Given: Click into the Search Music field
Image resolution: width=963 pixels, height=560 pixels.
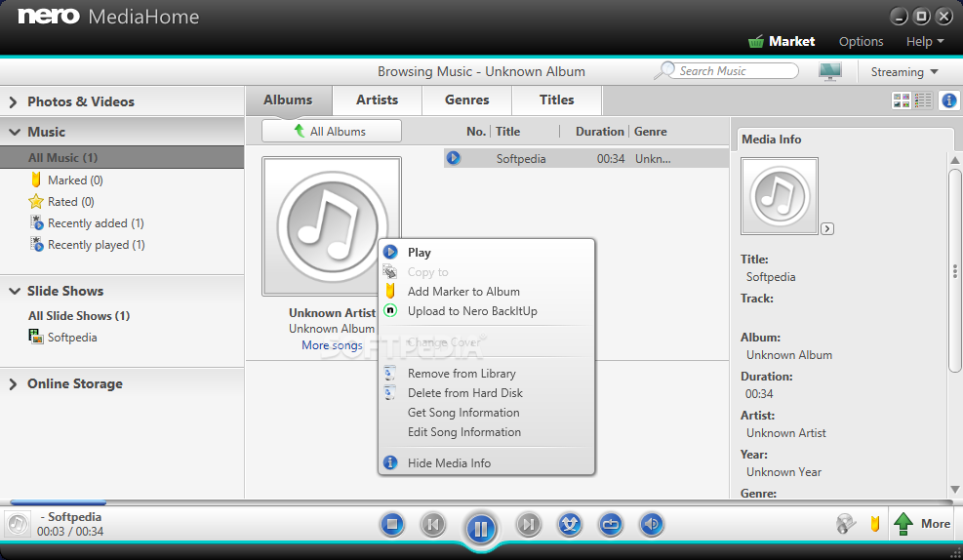Looking at the screenshot, I should (x=736, y=70).
